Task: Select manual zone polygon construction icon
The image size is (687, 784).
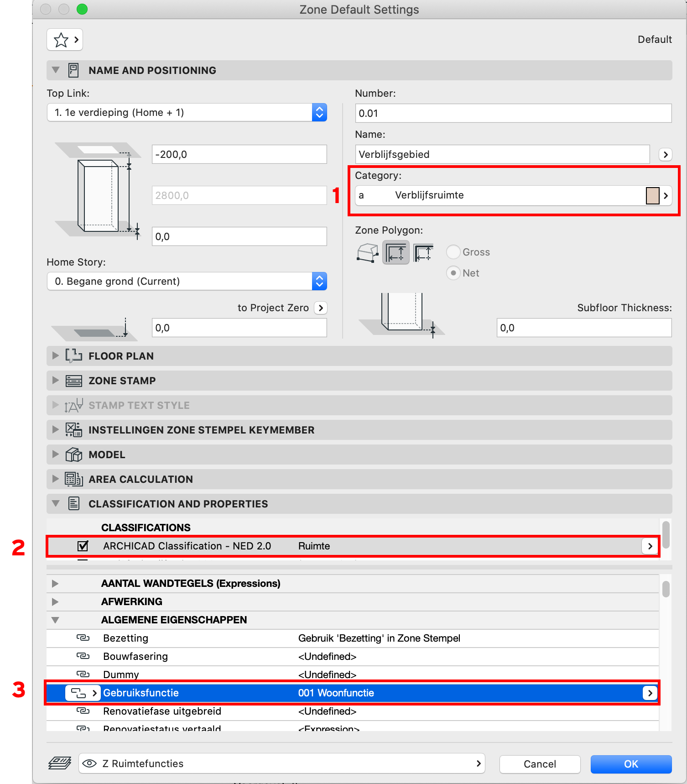Action: coord(368,252)
